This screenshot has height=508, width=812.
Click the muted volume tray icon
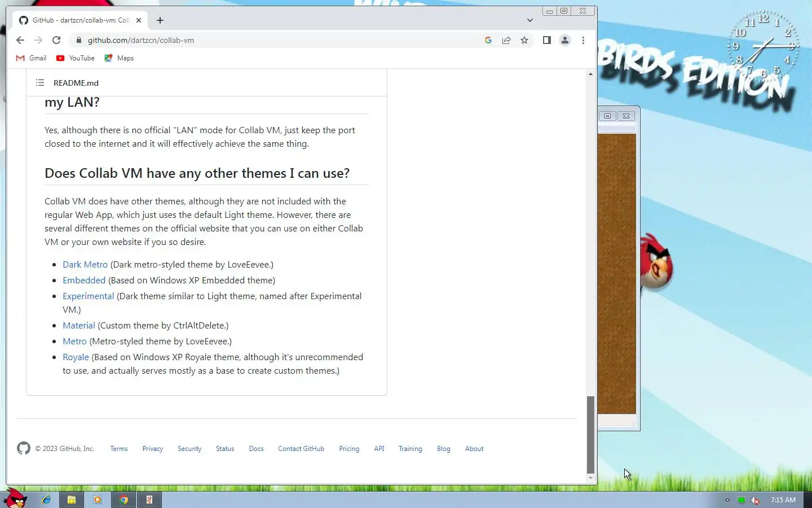coord(755,500)
